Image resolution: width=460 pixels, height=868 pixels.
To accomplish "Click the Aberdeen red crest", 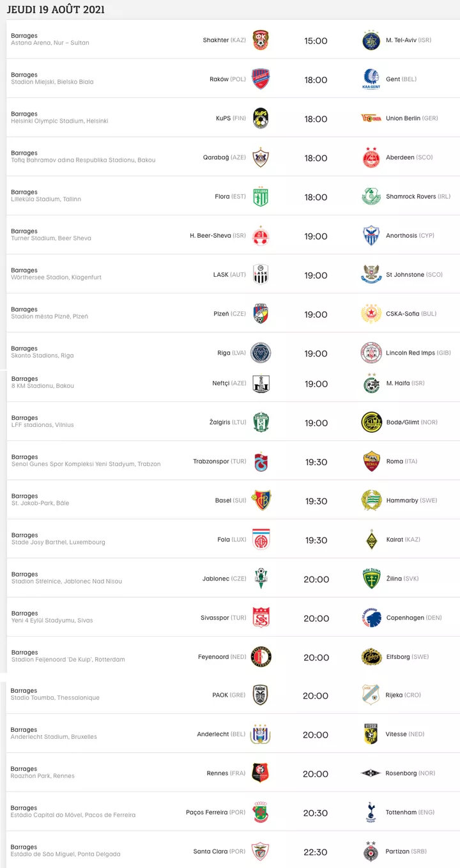I will 371,157.
